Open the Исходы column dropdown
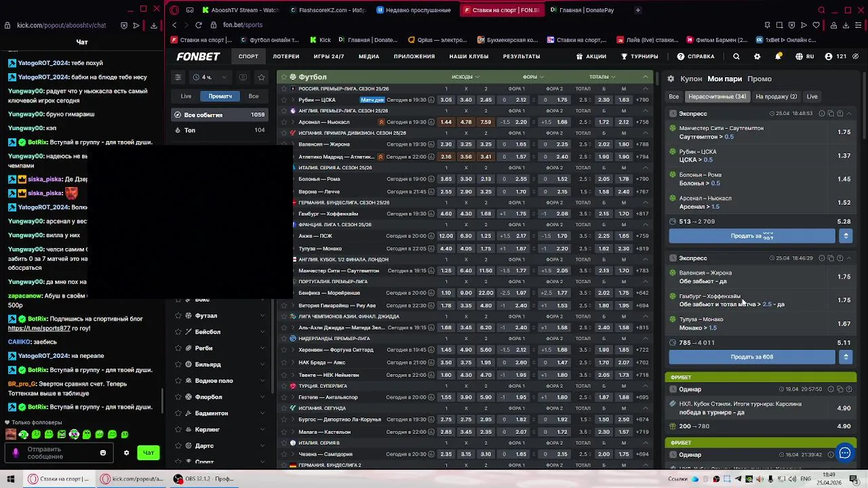Image resolution: width=868 pixels, height=488 pixels. click(465, 77)
